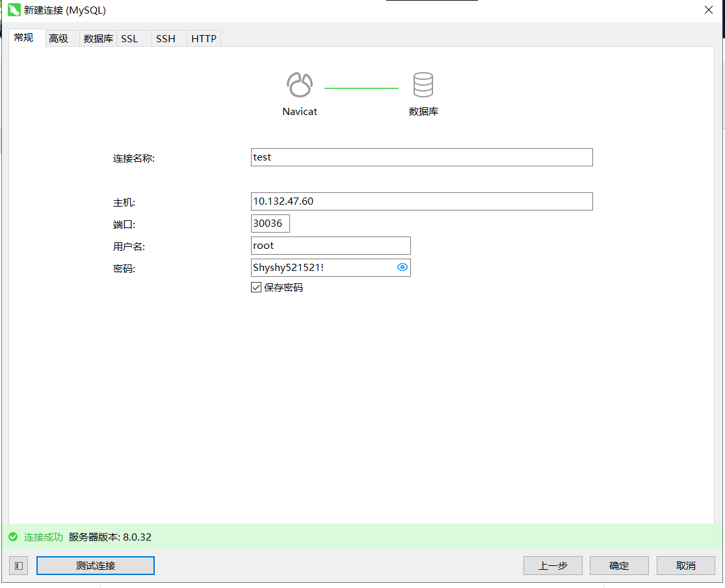725x588 pixels.
Task: Click the 数据库 label under cylinder
Action: click(423, 111)
